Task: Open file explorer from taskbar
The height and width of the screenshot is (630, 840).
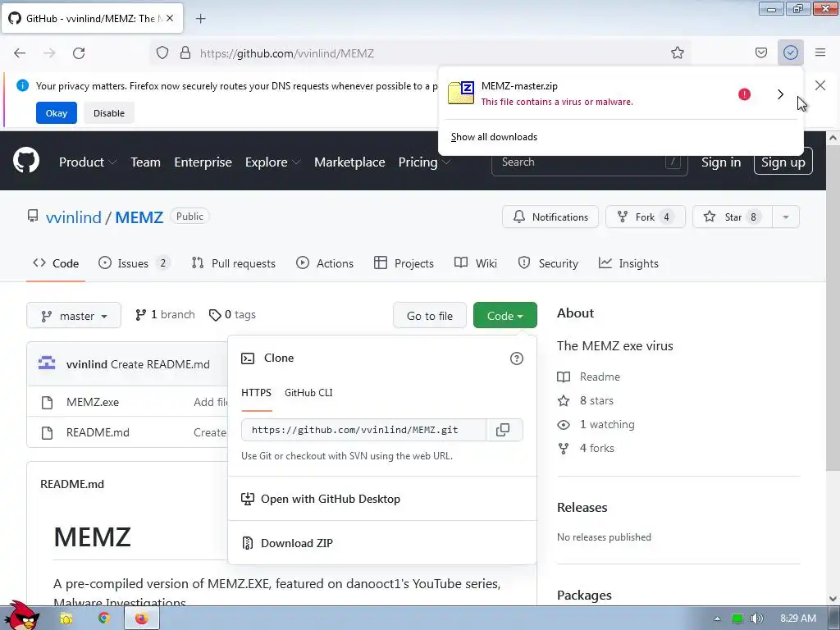Action: pyautogui.click(x=66, y=619)
